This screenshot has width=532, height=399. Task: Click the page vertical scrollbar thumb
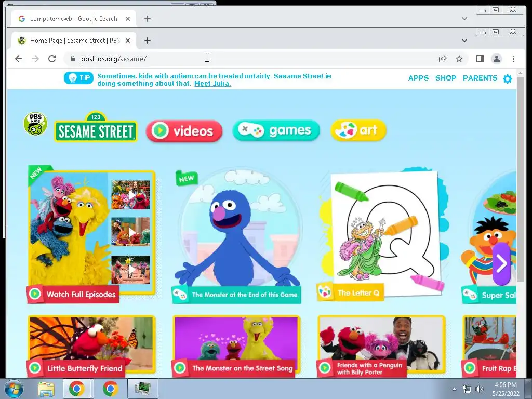tap(520, 180)
